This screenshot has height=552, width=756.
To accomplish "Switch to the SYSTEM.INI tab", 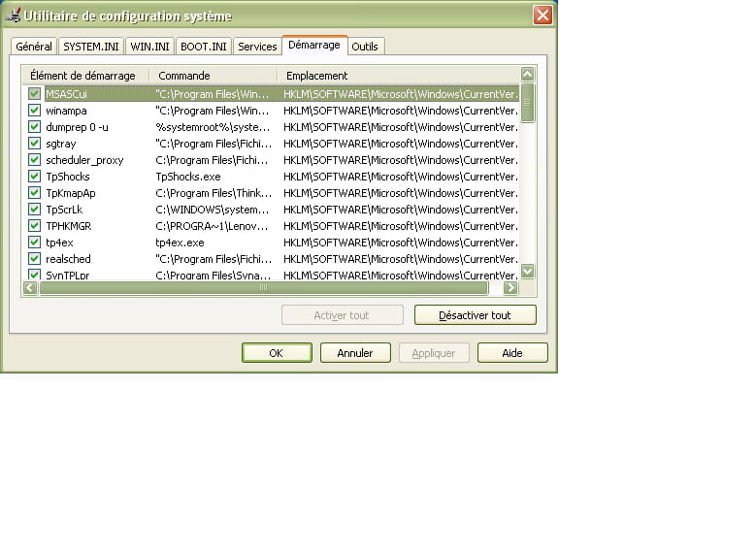I will pos(90,47).
